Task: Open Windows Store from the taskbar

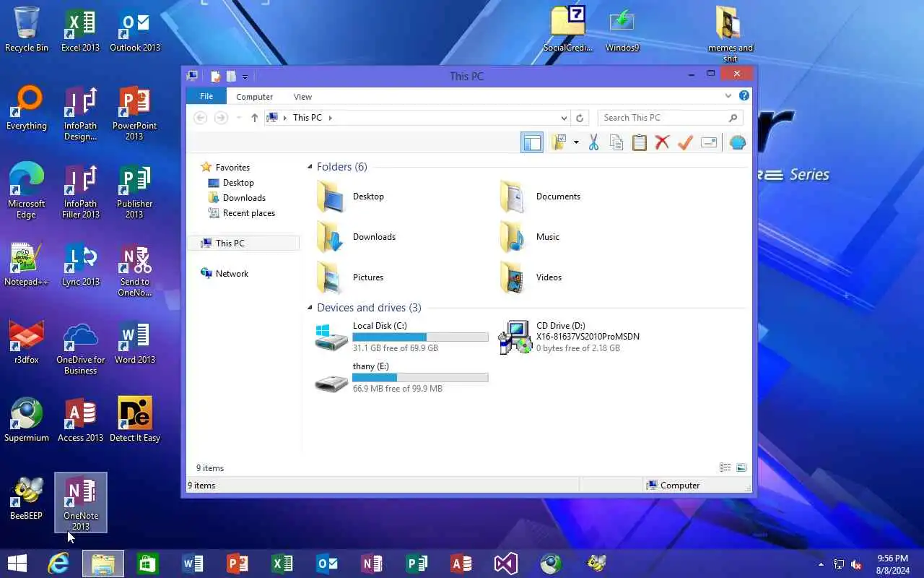Action: [148, 564]
